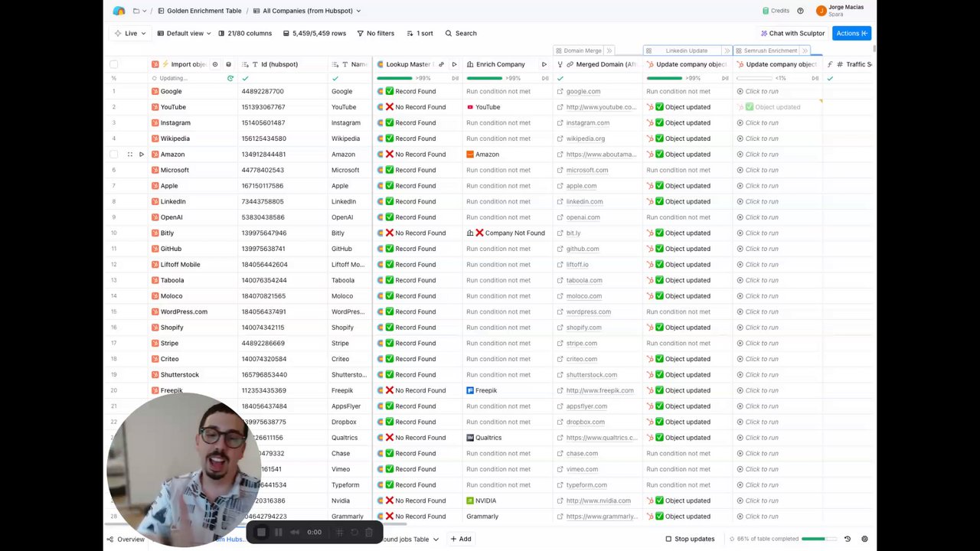Open table settings gear icon
This screenshot has width=980, height=551.
coord(864,540)
